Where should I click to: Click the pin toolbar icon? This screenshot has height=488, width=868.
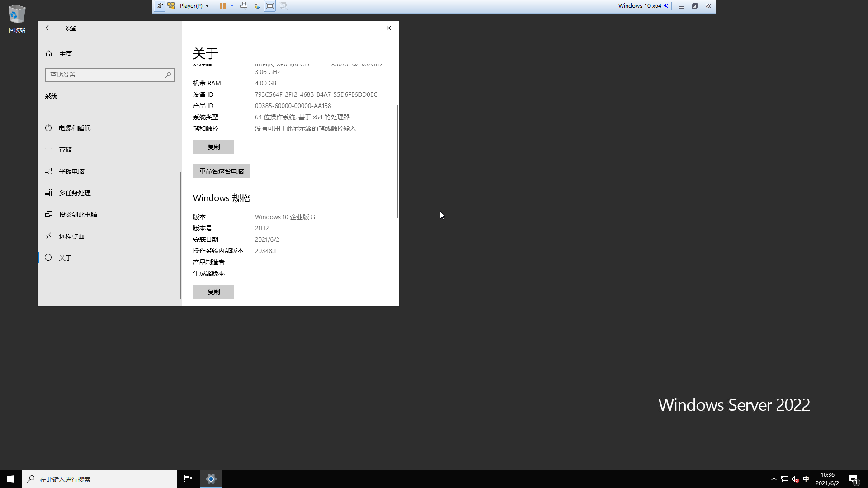pyautogui.click(x=160, y=6)
